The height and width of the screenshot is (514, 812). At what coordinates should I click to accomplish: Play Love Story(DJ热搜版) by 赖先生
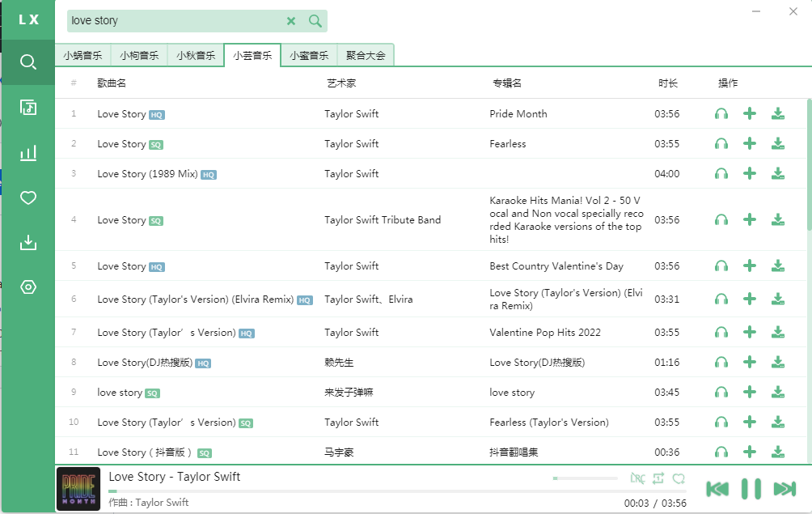click(x=721, y=363)
